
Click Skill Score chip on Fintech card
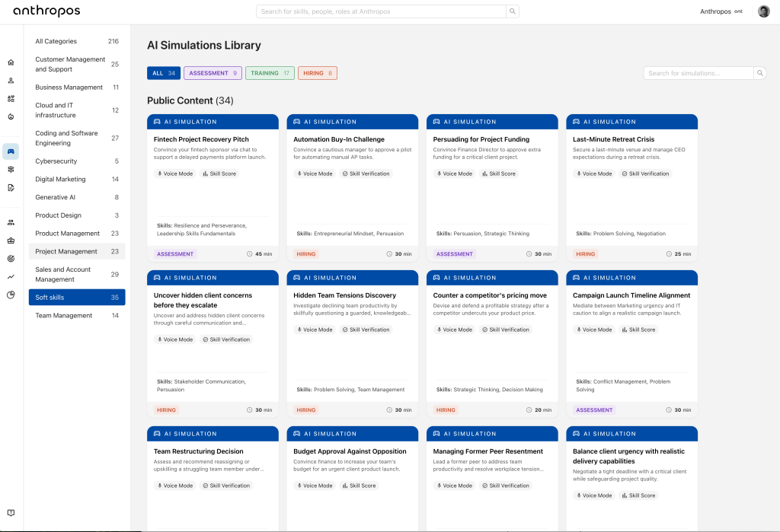219,174
